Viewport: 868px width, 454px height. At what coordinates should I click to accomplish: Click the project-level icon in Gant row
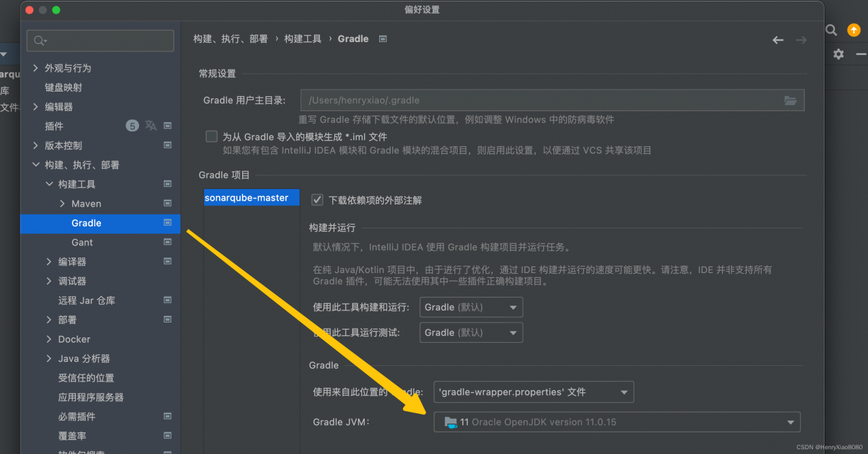pyautogui.click(x=167, y=242)
